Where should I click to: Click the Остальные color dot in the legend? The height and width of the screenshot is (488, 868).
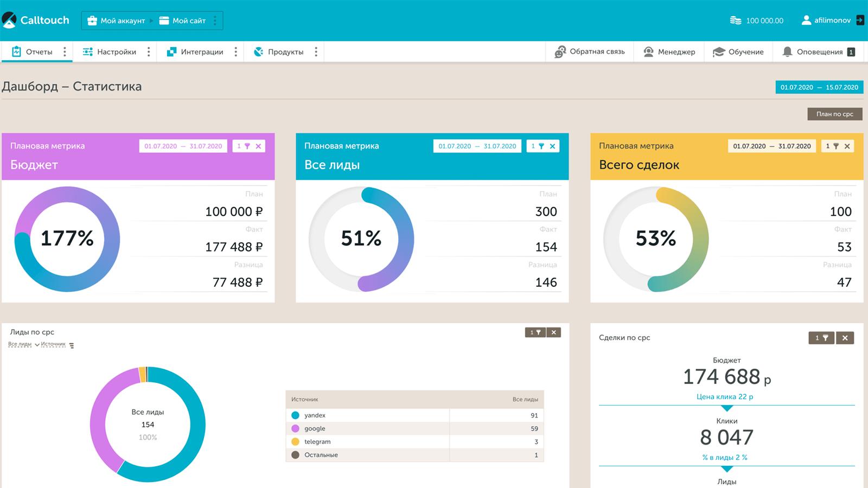point(295,455)
